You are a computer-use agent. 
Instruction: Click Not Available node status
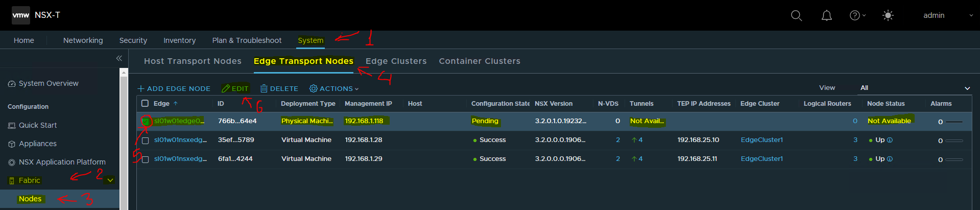(889, 121)
